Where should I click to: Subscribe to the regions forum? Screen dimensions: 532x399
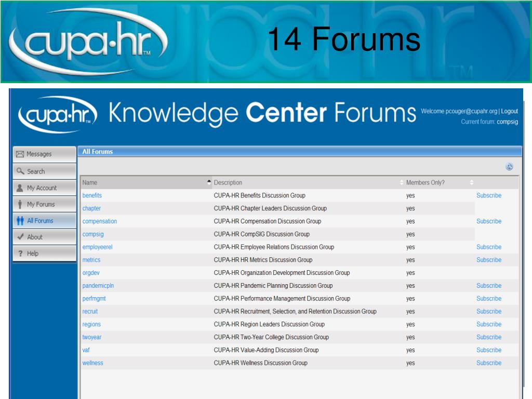[489, 324]
